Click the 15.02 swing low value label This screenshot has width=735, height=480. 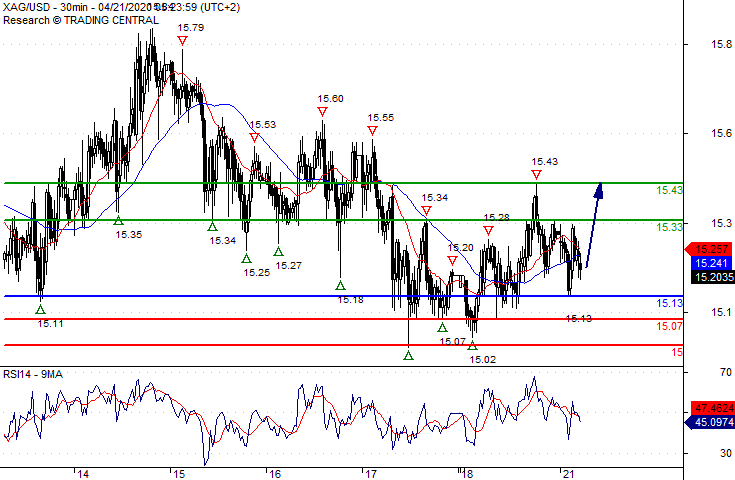[x=482, y=360]
